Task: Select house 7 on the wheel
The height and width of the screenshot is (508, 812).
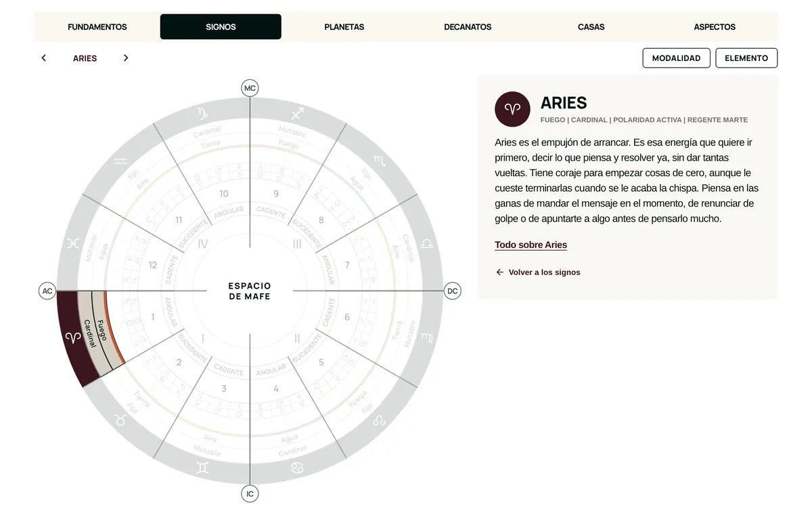Action: tap(347, 266)
